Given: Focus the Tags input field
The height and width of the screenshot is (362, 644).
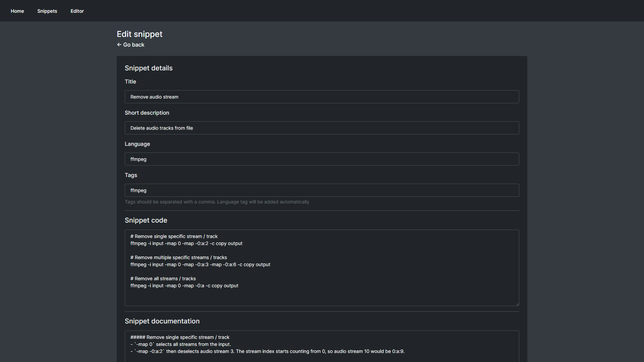Looking at the screenshot, I should coord(322,190).
